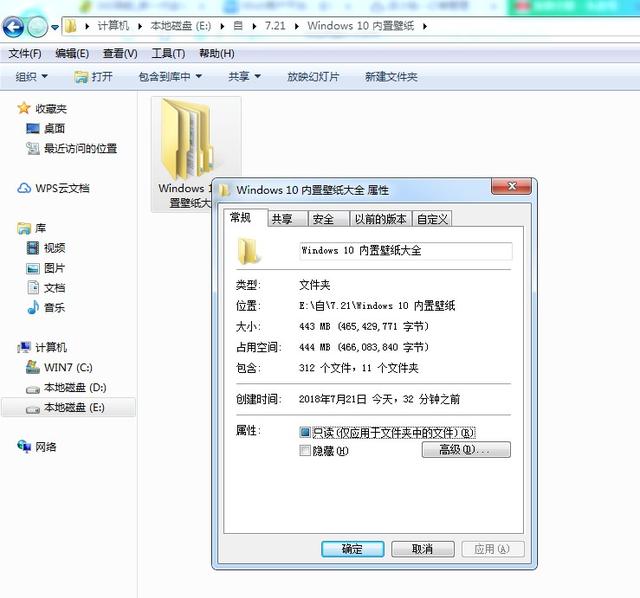640x598 pixels.
Task: Open the 帮助(H) menu
Action: point(216,53)
